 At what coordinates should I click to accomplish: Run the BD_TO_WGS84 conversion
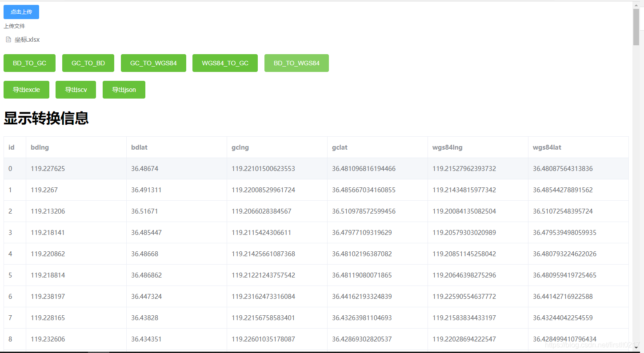click(x=296, y=63)
